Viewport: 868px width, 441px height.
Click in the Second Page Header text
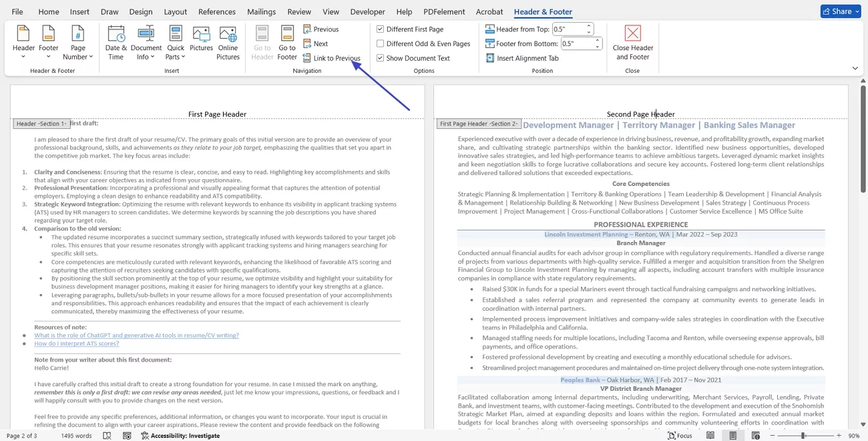tap(640, 114)
